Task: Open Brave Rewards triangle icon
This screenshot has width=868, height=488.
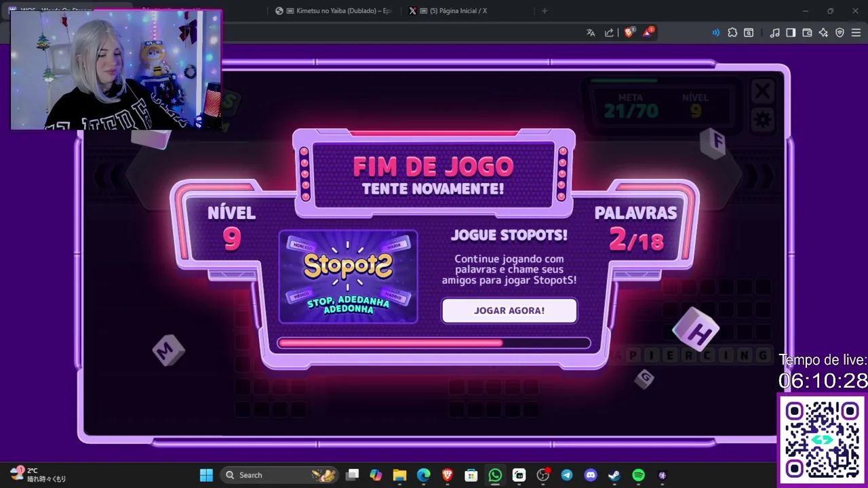Action: pos(648,33)
